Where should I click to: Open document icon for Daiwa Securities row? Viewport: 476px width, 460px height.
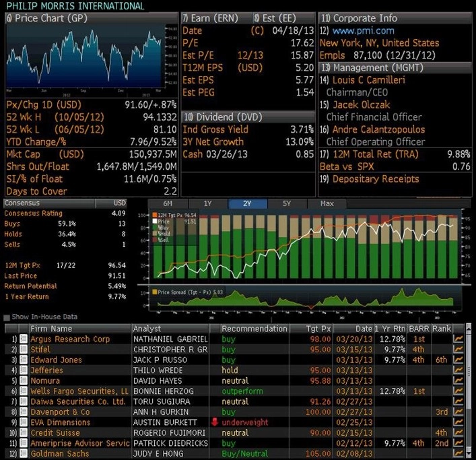coord(24,401)
